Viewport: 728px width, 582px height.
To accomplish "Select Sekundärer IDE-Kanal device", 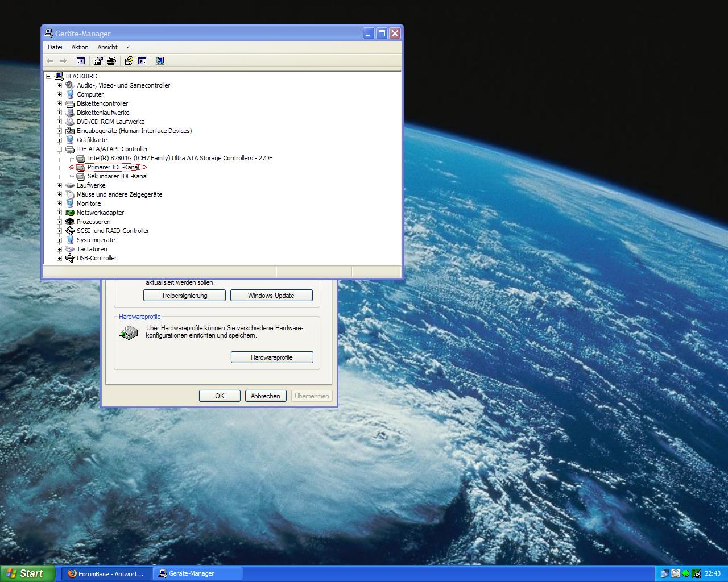I will [x=117, y=176].
